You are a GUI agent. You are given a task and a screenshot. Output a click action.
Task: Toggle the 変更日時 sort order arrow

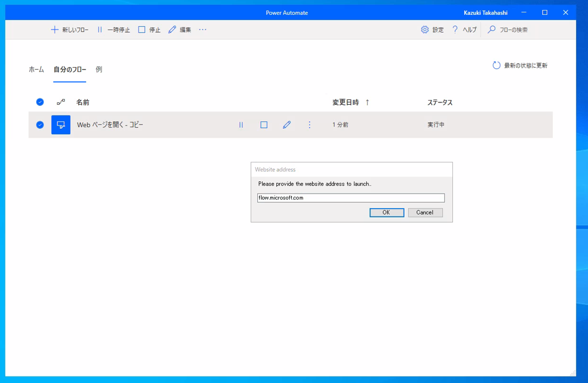[367, 102]
